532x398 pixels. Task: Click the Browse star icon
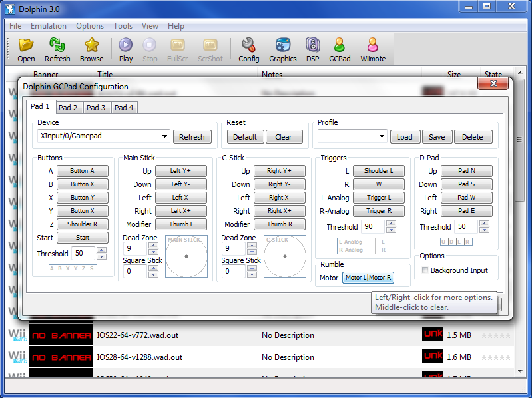tap(92, 45)
